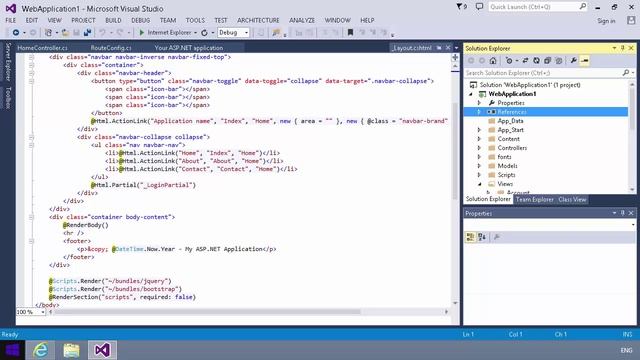
Task: Switch to the HomeController.cs tab
Action: (x=43, y=48)
